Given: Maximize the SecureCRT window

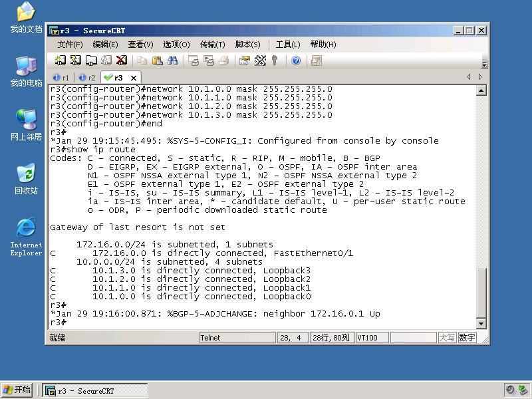Looking at the screenshot, I should 469,31.
